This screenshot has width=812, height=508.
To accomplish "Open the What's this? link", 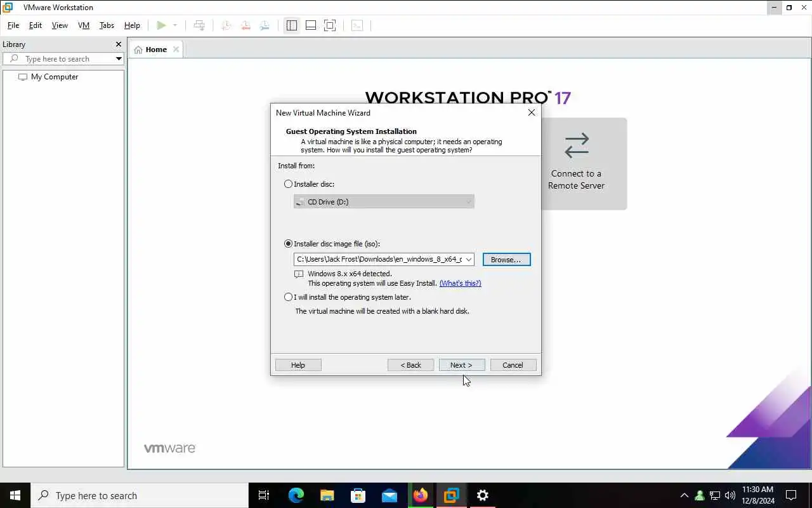I will (460, 283).
